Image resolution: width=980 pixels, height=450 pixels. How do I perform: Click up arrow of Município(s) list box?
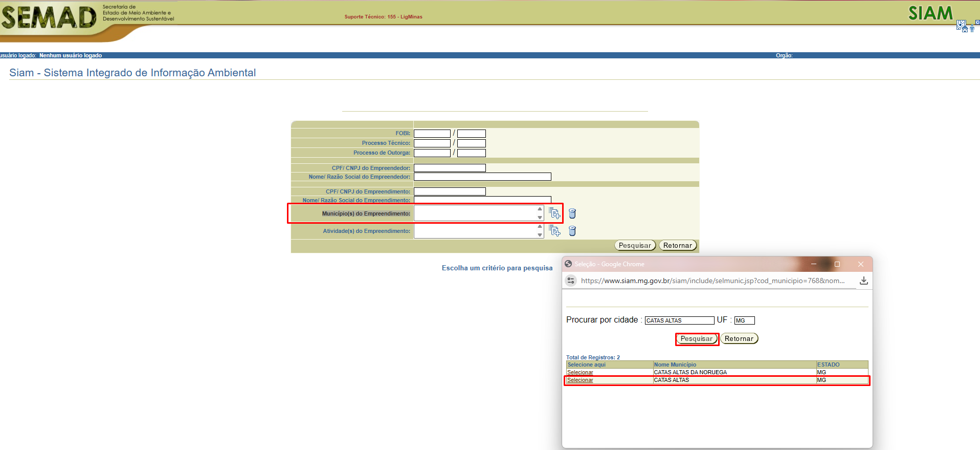pyautogui.click(x=540, y=209)
